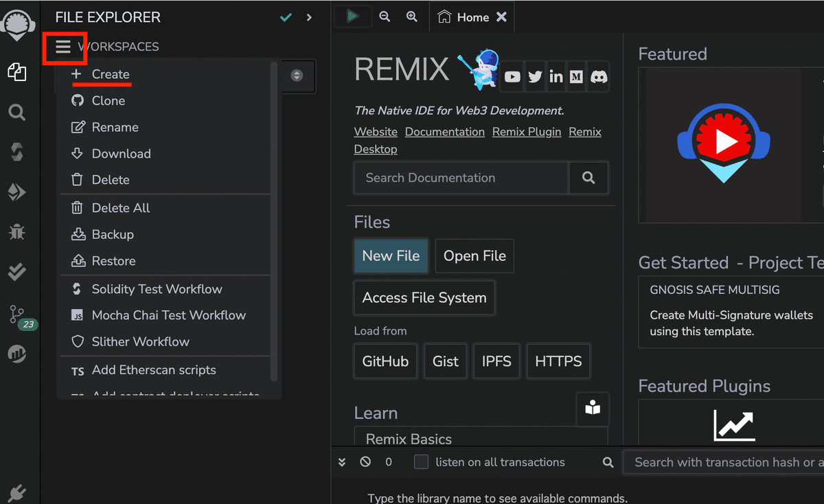This screenshot has height=504, width=824.
Task: Open the analytics chart plugin in sidebar
Action: pos(17,354)
